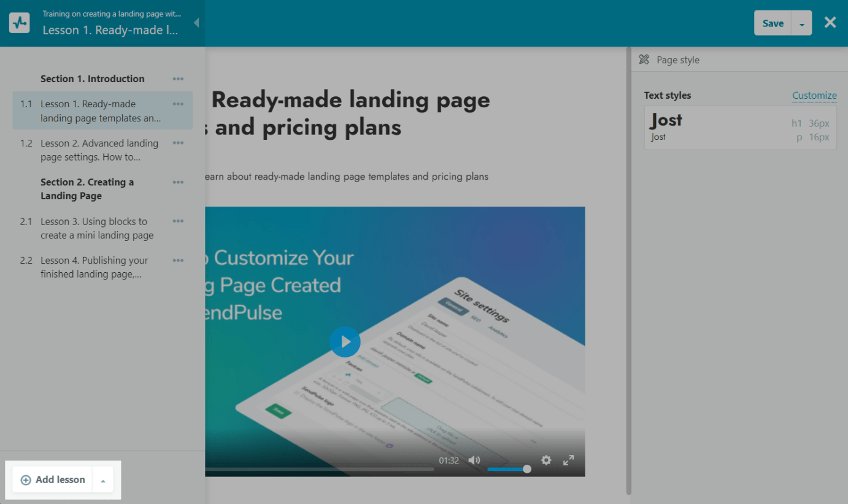Collapse the lesson sidebar with the arrow

pyautogui.click(x=196, y=23)
